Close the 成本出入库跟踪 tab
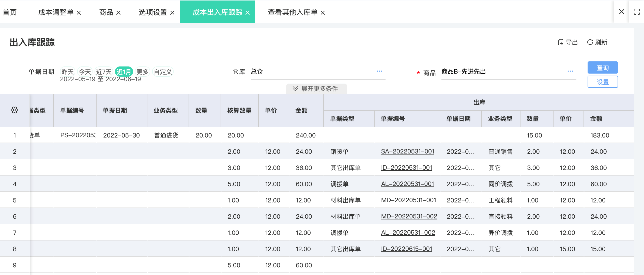644x275 pixels. click(248, 13)
